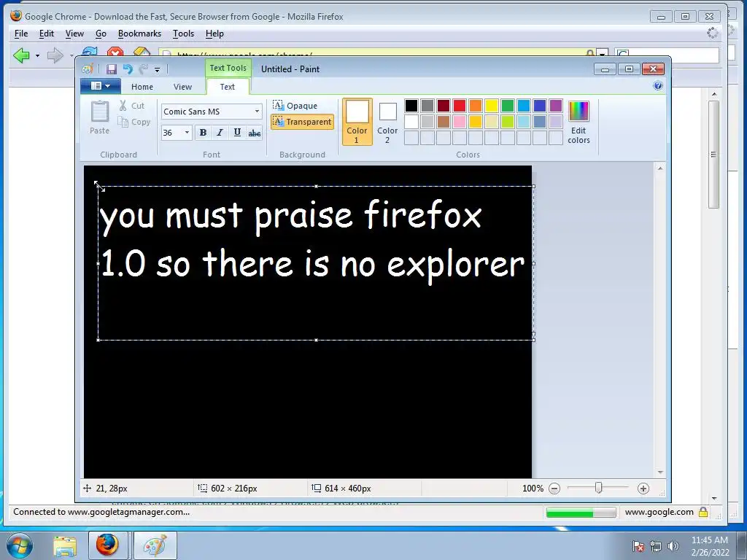Screen dimensions: 747x560
Task: Open the Windows Start menu
Action: (x=19, y=545)
